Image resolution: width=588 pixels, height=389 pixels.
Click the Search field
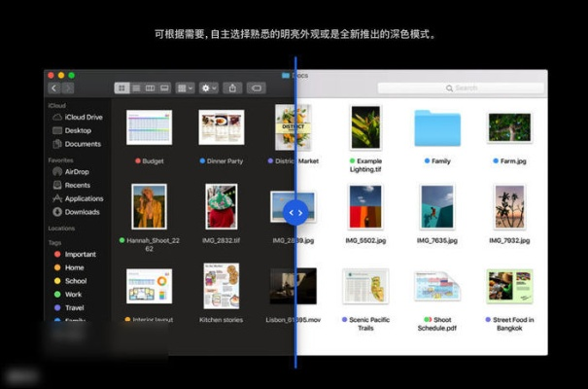pyautogui.click(x=460, y=88)
